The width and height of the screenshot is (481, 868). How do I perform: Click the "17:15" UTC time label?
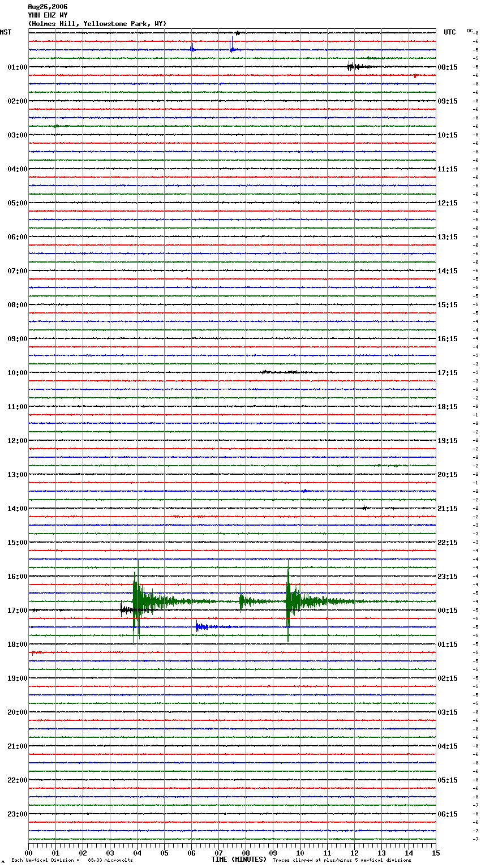448,373
